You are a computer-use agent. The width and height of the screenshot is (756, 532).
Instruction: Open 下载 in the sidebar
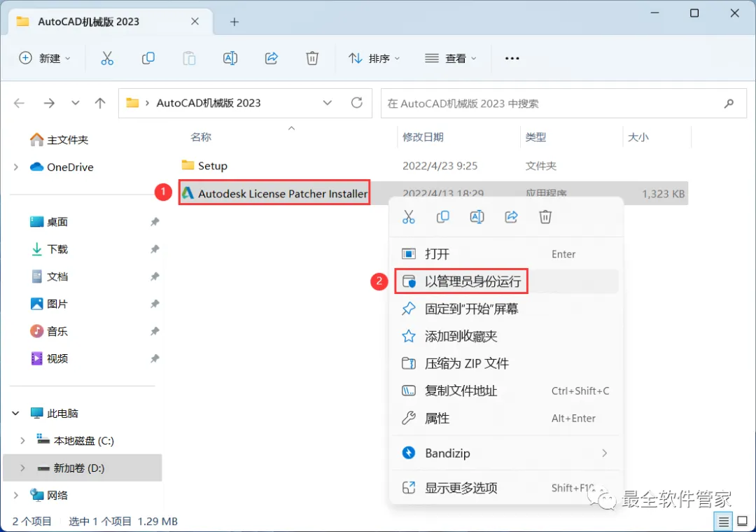tap(49, 249)
